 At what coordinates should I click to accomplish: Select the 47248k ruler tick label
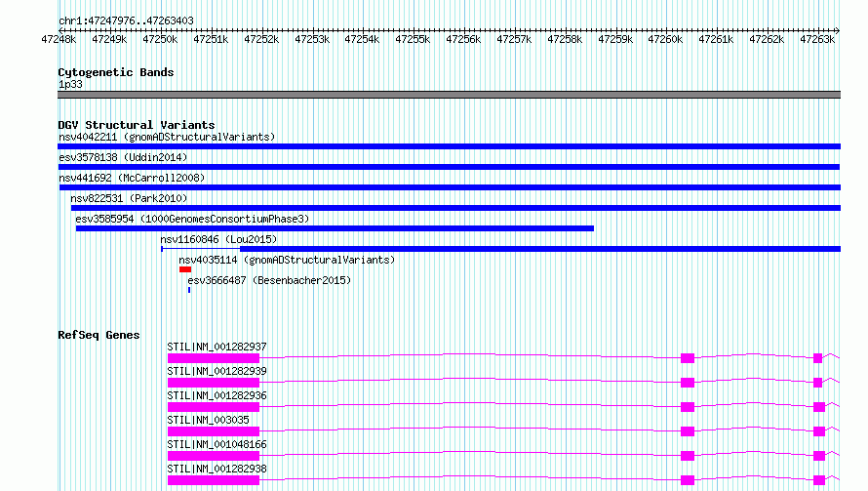coord(59,39)
